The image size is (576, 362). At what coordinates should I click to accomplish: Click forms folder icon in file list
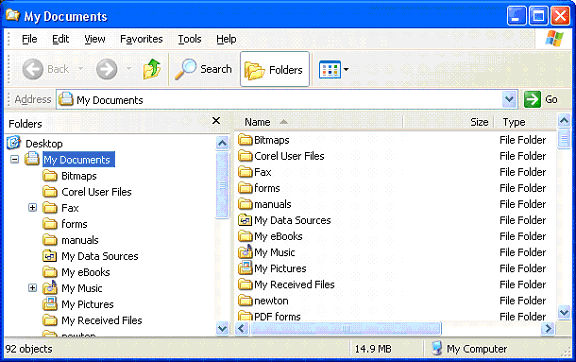point(245,188)
